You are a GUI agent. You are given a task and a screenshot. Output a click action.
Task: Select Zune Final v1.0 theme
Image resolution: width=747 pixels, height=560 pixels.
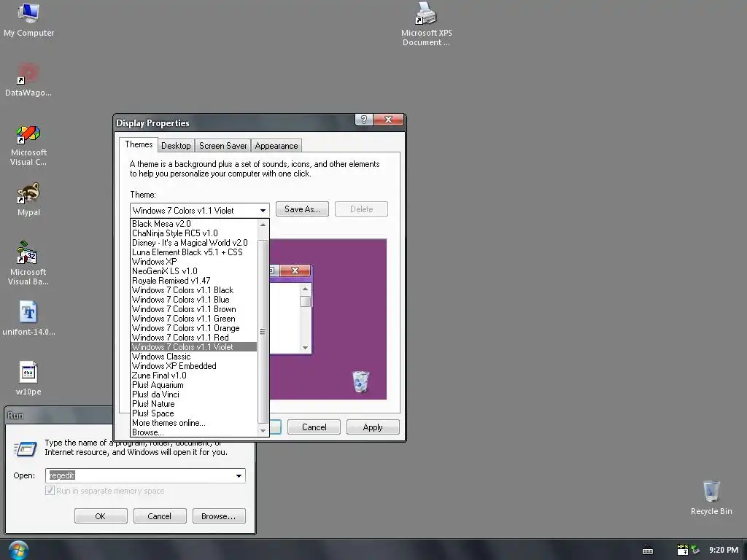pyautogui.click(x=193, y=376)
